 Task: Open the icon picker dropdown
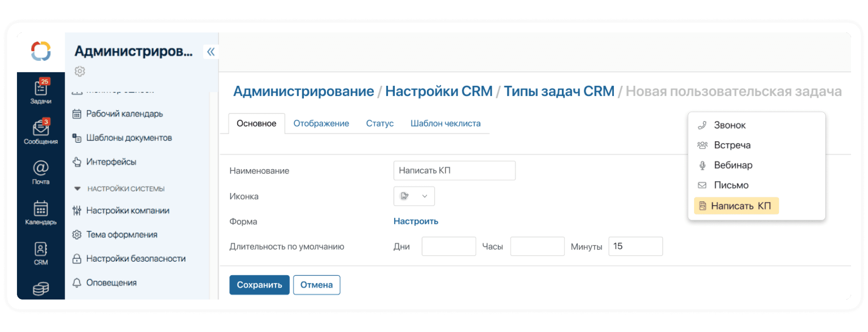(x=414, y=196)
